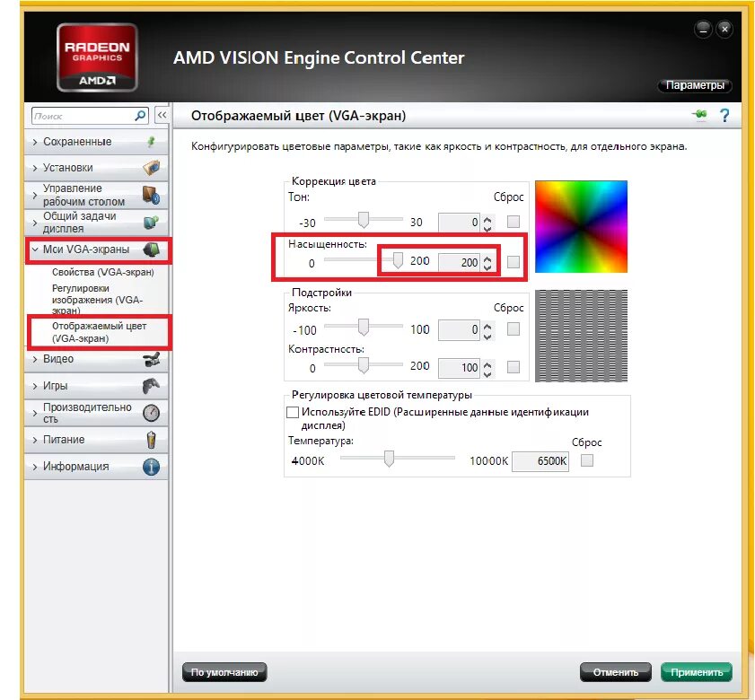Viewport: 755px width, 700px height.
Task: Select Отображаемый цвет (VGA-экран) item
Action: click(99, 332)
